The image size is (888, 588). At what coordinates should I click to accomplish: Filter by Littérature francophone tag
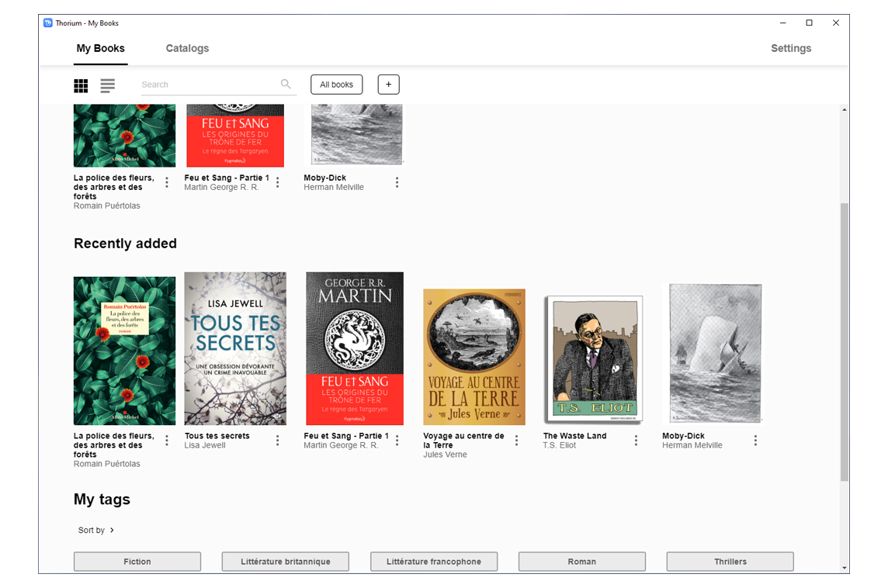pos(434,562)
